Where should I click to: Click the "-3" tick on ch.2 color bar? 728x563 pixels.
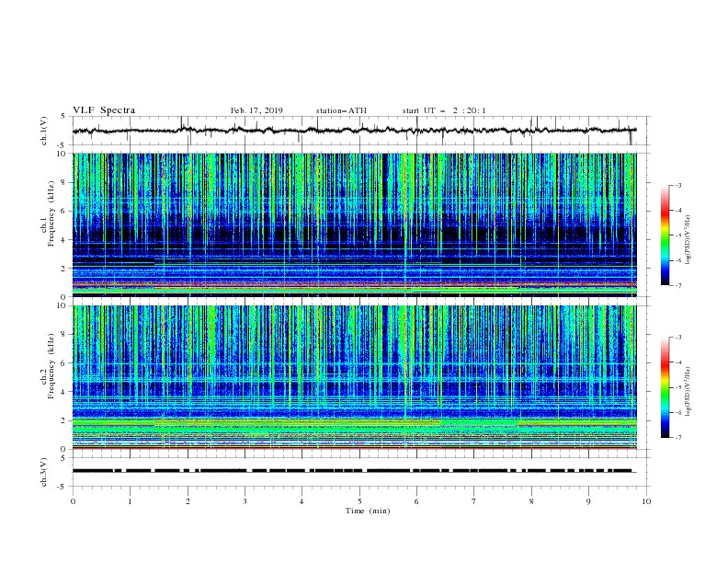tap(678, 338)
